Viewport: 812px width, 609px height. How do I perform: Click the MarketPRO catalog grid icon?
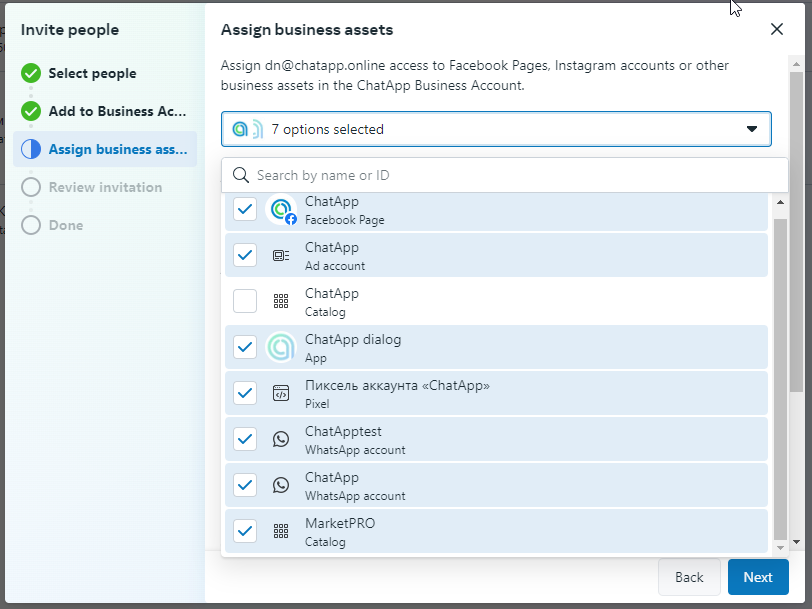pos(281,531)
